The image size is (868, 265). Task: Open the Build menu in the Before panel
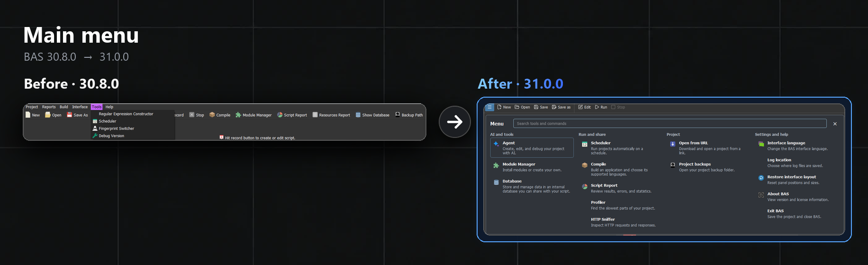pos(64,107)
